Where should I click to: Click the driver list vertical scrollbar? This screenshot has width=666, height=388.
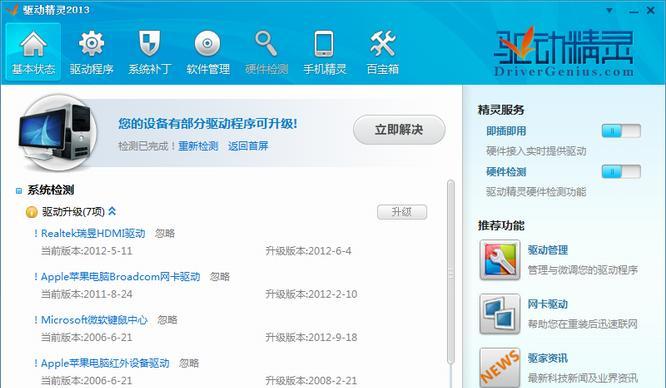point(451,272)
